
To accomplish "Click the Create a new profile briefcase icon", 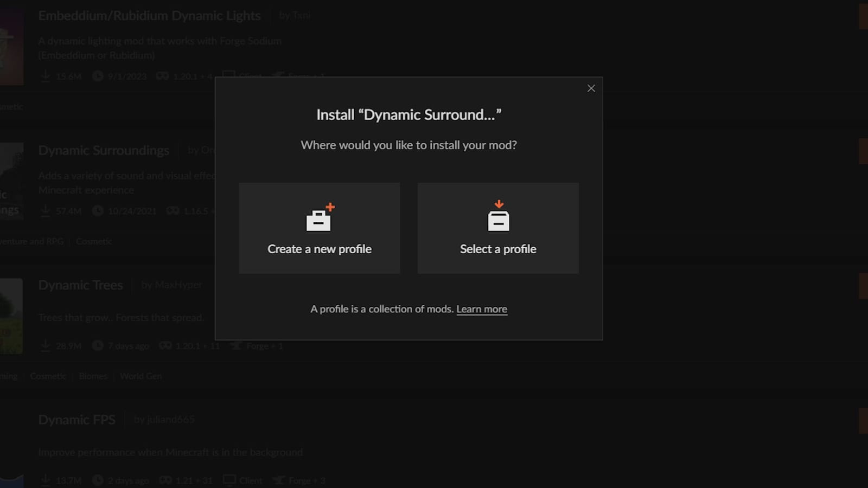I will pos(320,218).
